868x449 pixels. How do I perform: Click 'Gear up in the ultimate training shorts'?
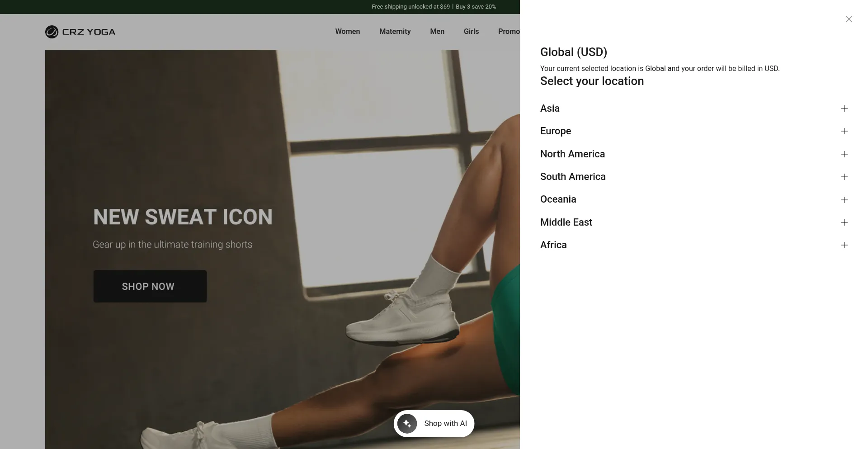pos(172,245)
